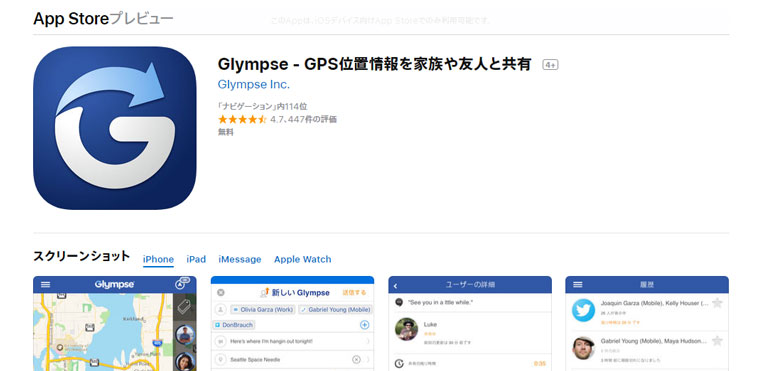Image resolution: width=761 pixels, height=371 pixels.
Task: Switch to the iMessage screenshots tab
Action: coord(240,259)
